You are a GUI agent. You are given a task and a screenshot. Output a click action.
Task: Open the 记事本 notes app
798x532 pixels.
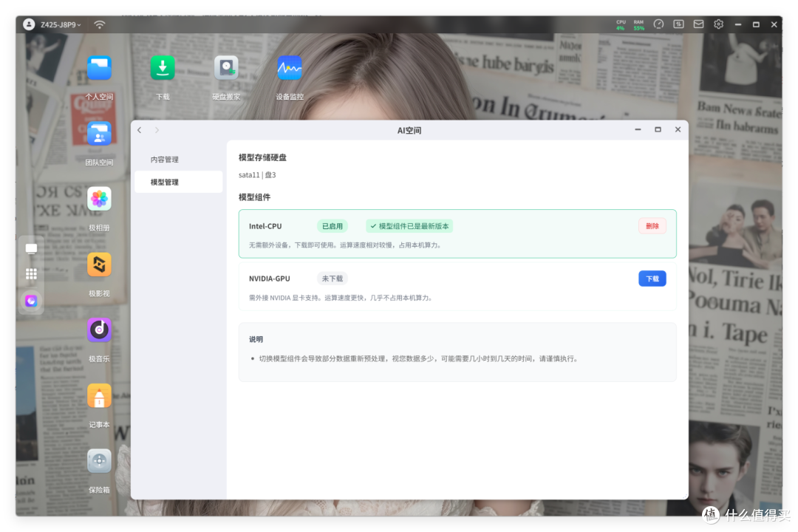99,396
